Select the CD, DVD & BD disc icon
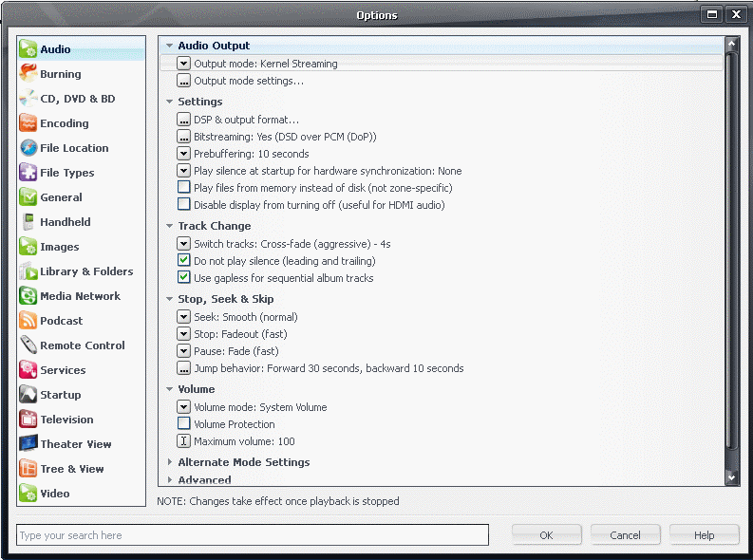 coord(28,99)
